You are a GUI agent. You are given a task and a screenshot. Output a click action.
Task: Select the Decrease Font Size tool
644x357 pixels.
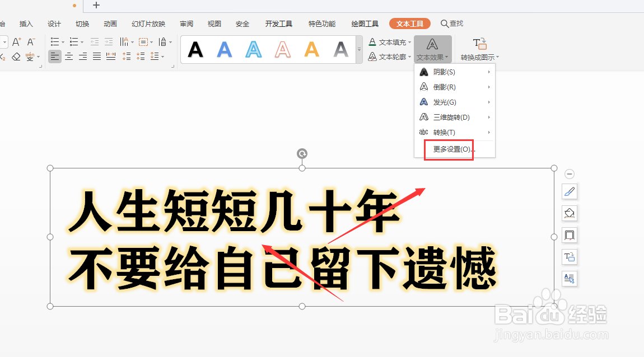[30, 41]
